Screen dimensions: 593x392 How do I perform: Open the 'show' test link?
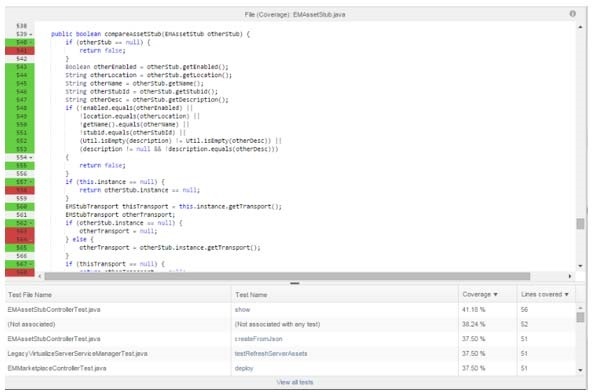tap(242, 309)
